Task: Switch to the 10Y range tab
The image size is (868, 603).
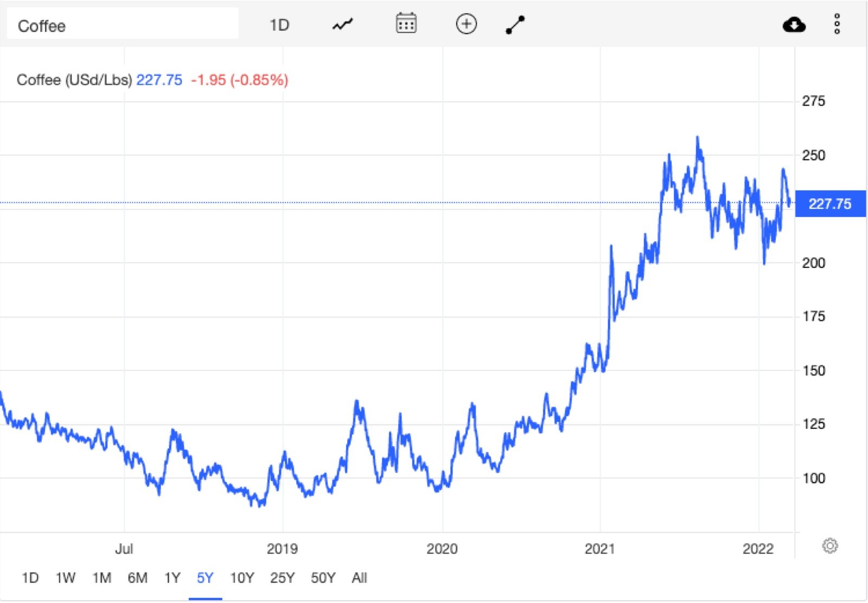Action: 242,578
